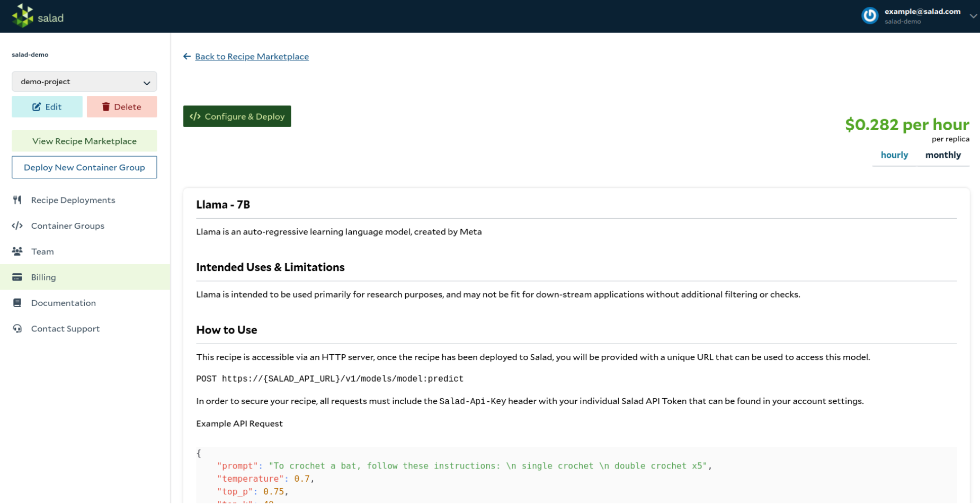Click the $0.282 per hour price
The width and height of the screenshot is (980, 504).
[x=907, y=125]
